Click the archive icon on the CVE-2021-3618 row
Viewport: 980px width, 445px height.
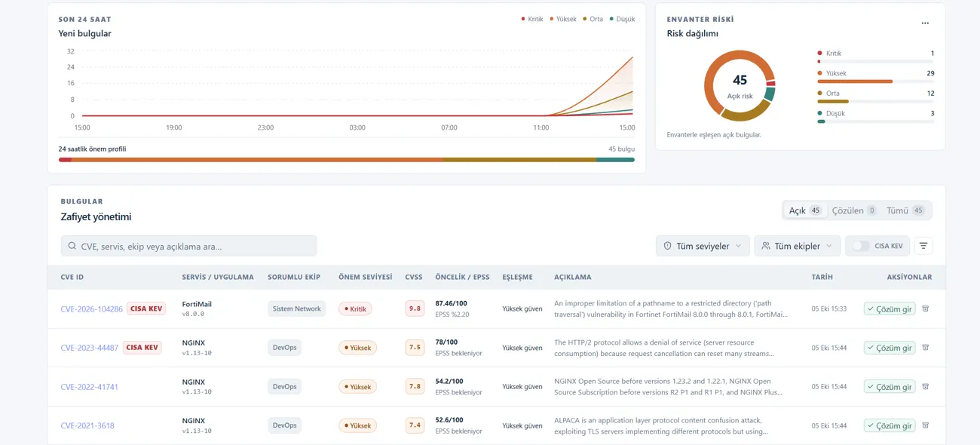pyautogui.click(x=926, y=425)
